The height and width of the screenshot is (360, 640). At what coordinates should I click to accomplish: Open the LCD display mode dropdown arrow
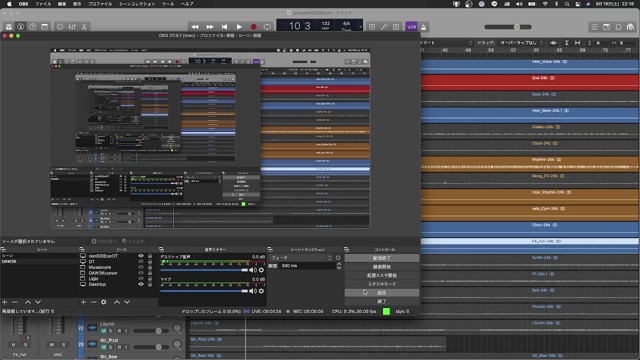tap(360, 27)
